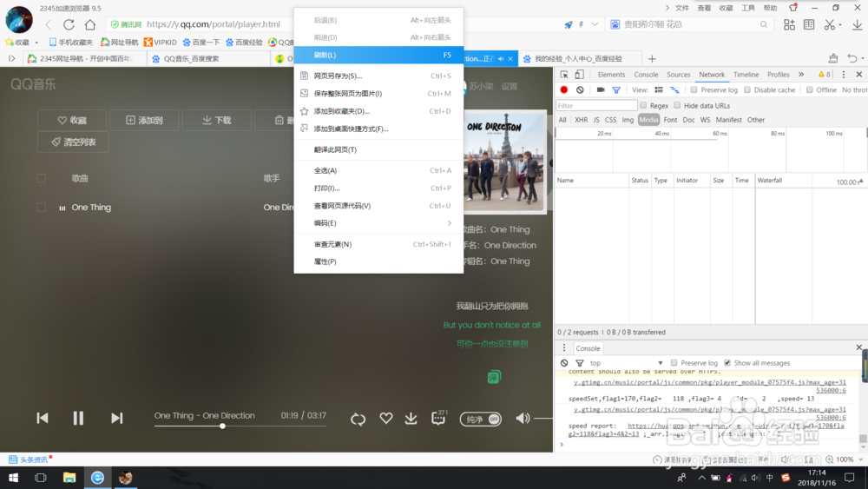Select the One Thing song row checkbox
Viewport: 868px width, 489px height.
(42, 207)
